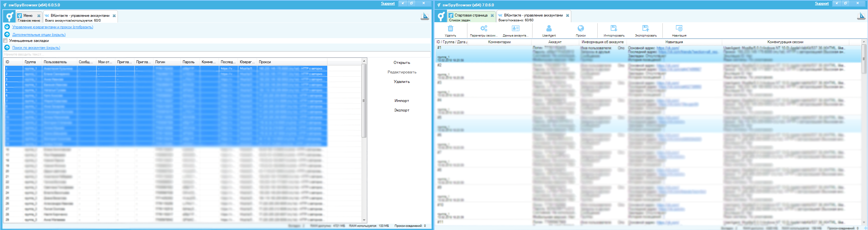Collapse Дополнительные опции with arrow icon
The height and width of the screenshot is (230, 868).
click(7, 34)
